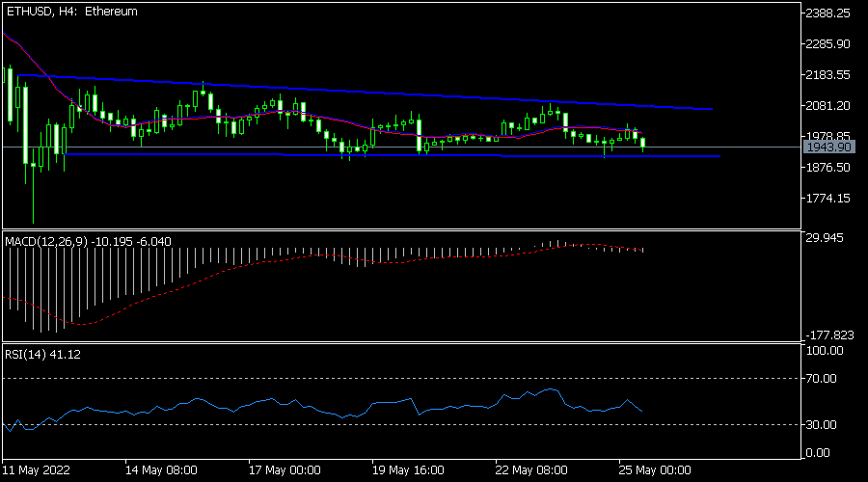This screenshot has height=482, width=868.
Task: Select the upper blue descending trendline
Action: (x=366, y=93)
